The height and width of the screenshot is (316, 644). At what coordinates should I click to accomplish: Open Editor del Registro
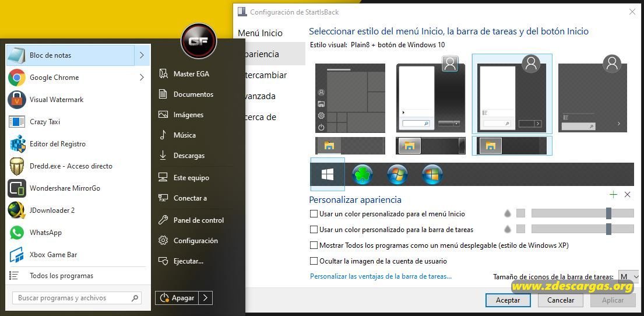point(79,144)
